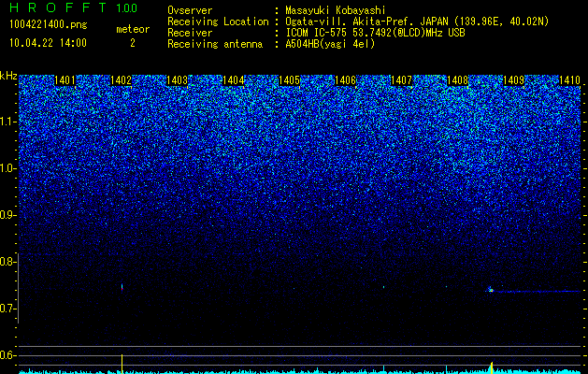Click the meteor count value 2
This screenshot has width=588, height=374.
point(133,43)
